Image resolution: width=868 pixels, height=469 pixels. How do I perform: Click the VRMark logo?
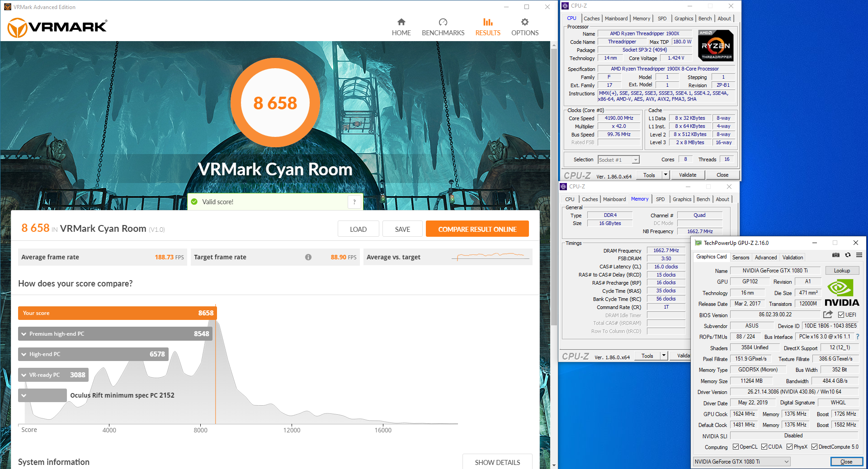[x=57, y=28]
